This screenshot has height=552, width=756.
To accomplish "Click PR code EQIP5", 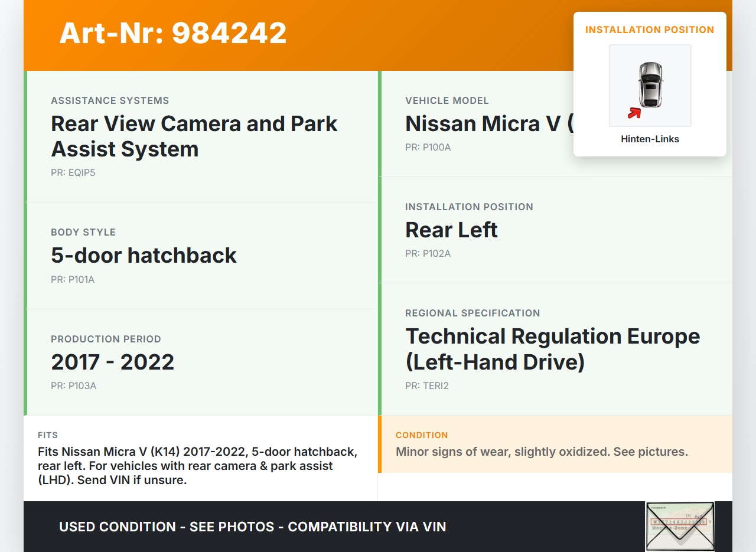I will click(73, 173).
